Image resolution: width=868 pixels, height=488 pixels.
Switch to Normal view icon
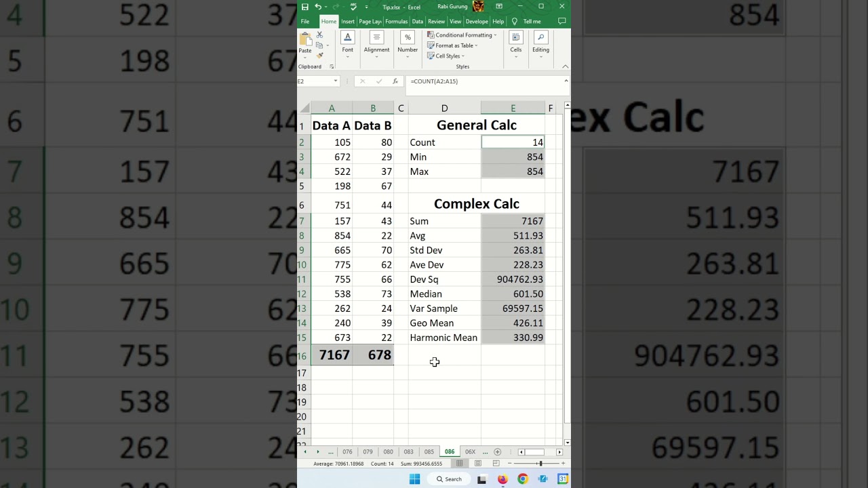tap(460, 464)
